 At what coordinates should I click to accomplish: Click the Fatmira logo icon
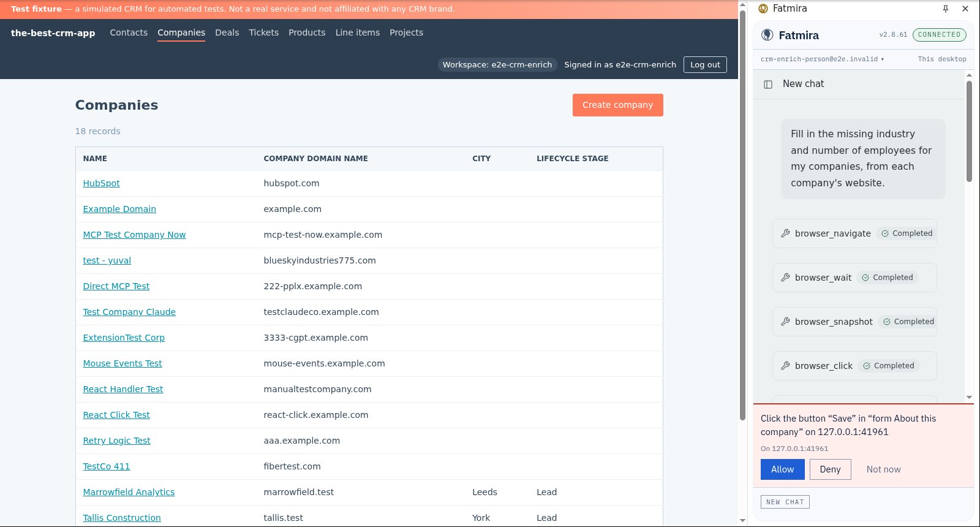767,35
